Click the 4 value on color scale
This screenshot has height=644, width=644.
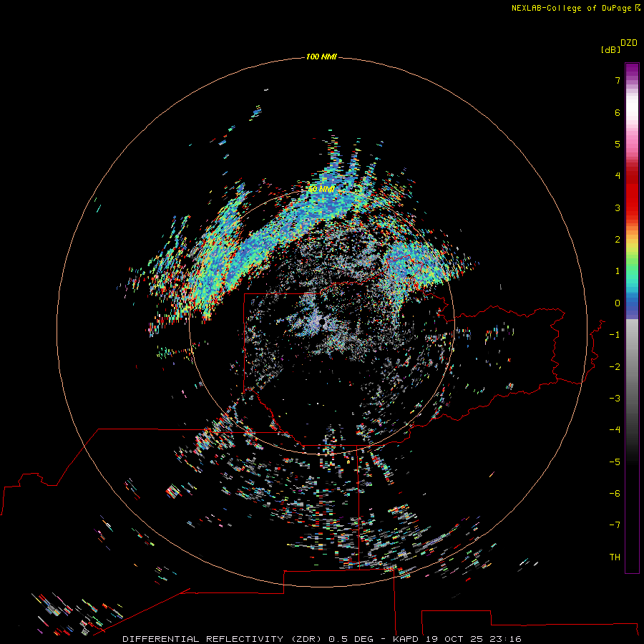(x=618, y=175)
